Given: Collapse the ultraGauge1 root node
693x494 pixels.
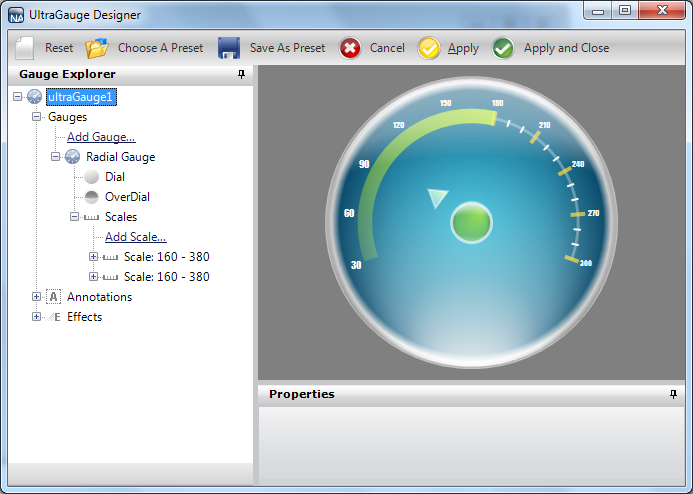Looking at the screenshot, I should click(x=18, y=97).
